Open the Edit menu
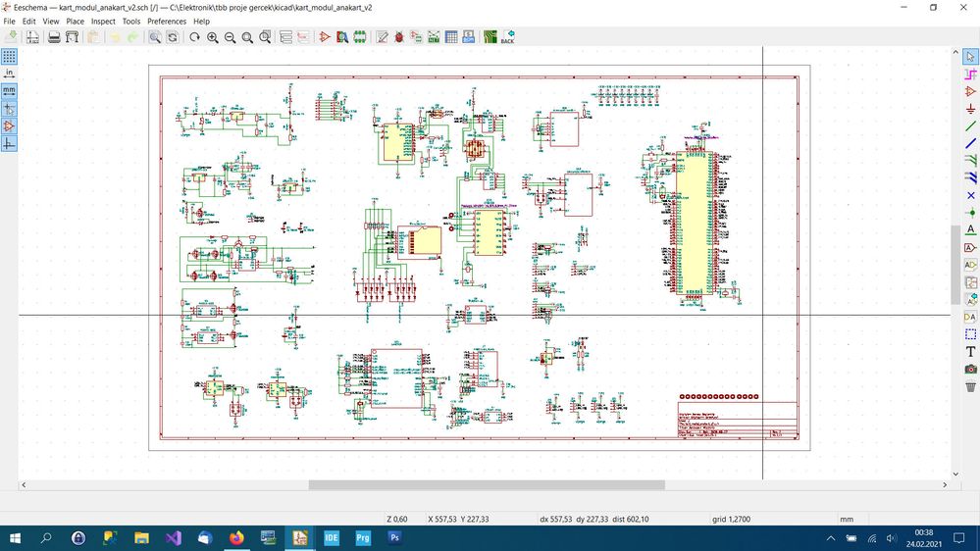Screen dimensions: 980x551 pyautogui.click(x=28, y=22)
